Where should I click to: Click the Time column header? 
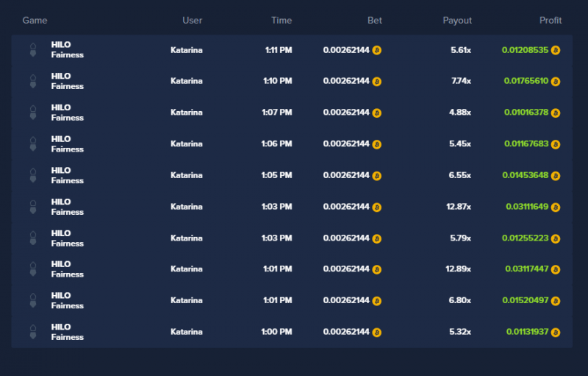(x=282, y=21)
